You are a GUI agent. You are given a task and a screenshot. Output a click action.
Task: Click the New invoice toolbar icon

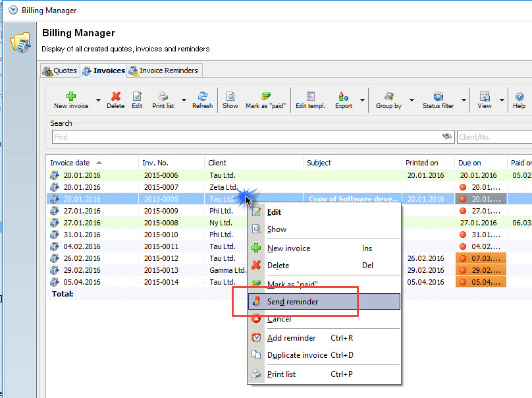click(71, 96)
